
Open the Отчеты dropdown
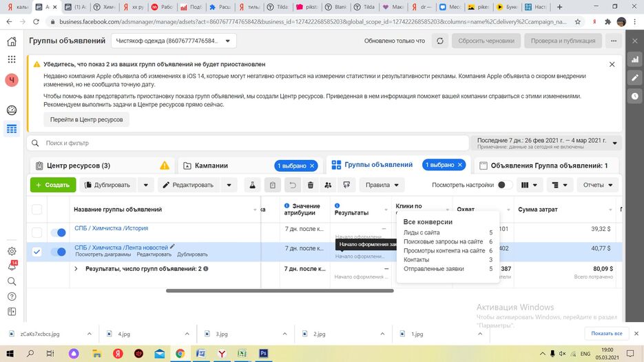point(598,185)
